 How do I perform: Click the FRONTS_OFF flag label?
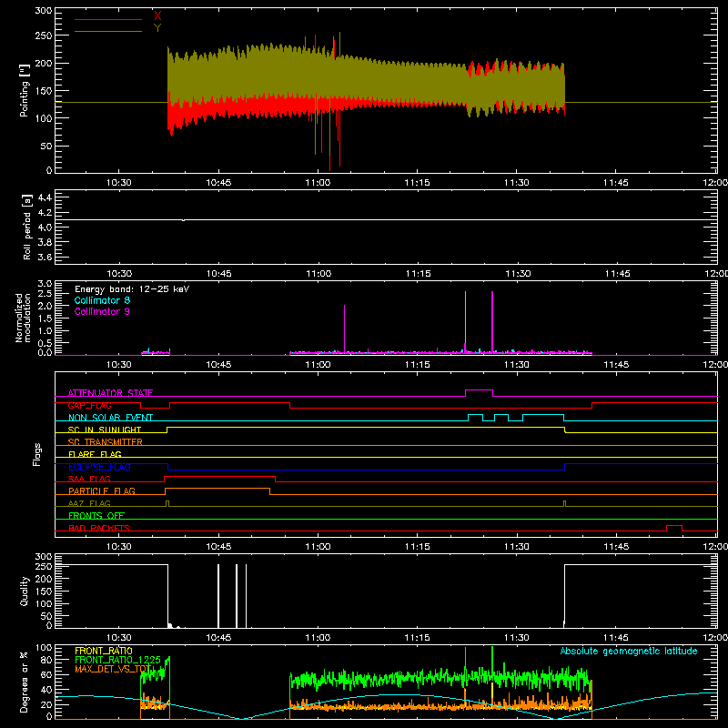point(96,515)
